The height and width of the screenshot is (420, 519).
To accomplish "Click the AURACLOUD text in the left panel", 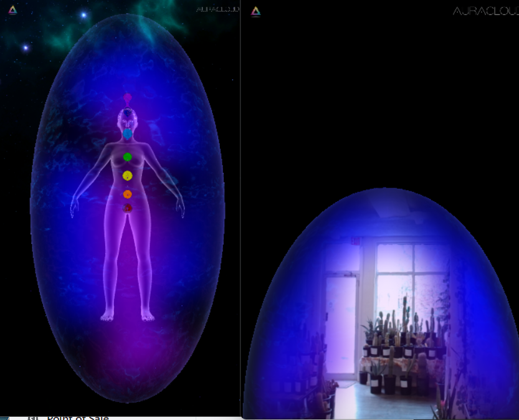I will [217, 9].
